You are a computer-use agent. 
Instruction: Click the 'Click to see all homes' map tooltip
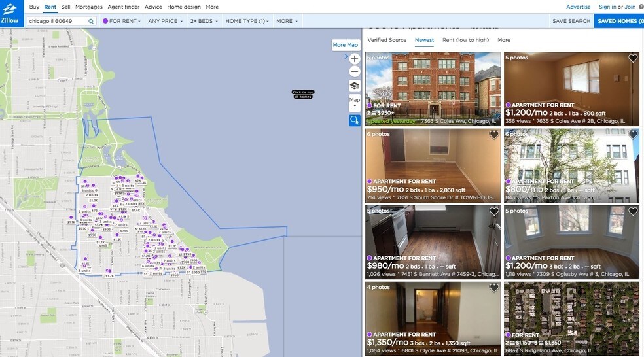click(303, 94)
